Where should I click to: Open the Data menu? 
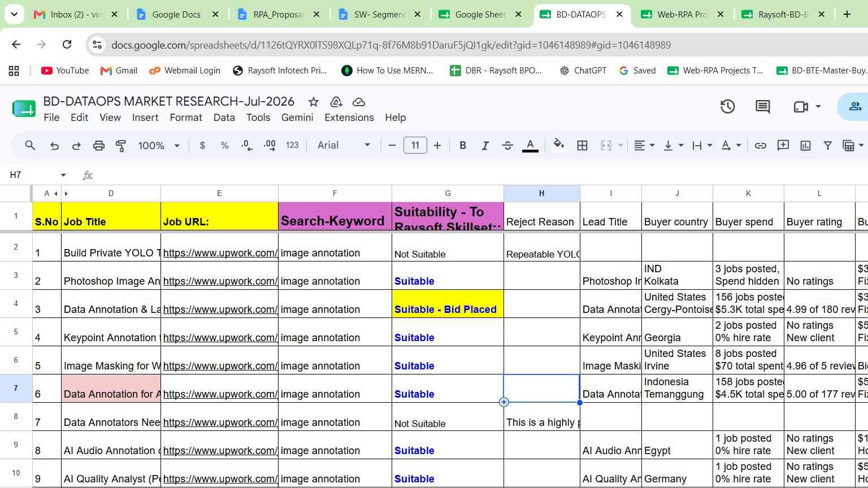pos(224,117)
